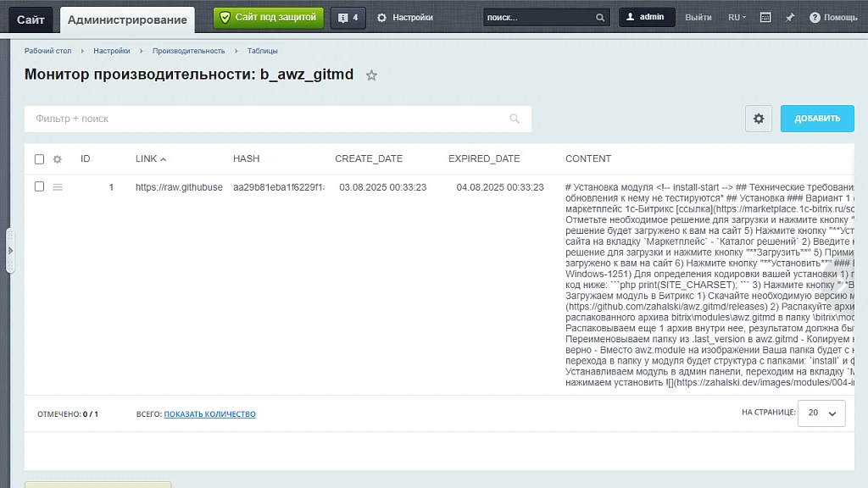Click the Показать количество link
868x488 pixels.
(210, 413)
